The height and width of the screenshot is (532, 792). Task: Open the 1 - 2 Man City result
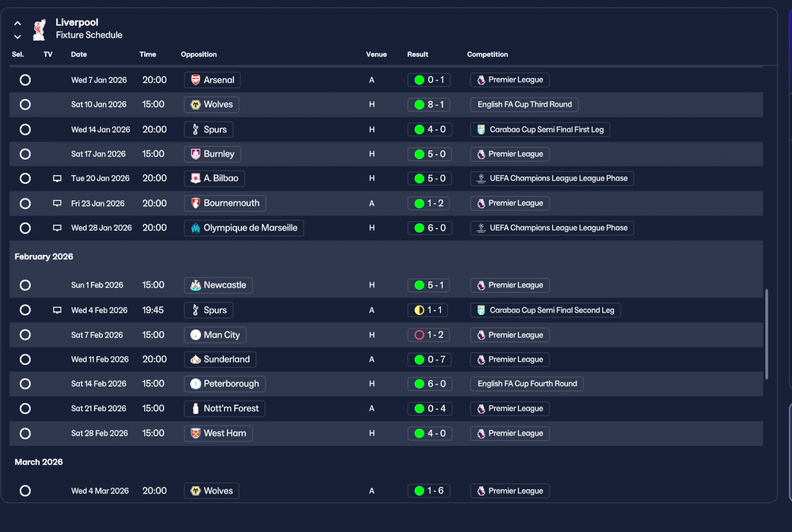[x=429, y=335]
